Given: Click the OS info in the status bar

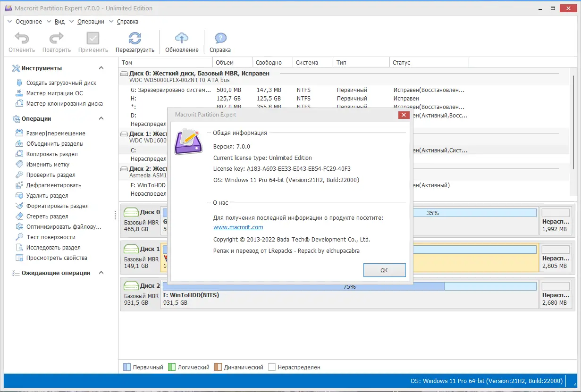Looking at the screenshot, I should coord(486,381).
